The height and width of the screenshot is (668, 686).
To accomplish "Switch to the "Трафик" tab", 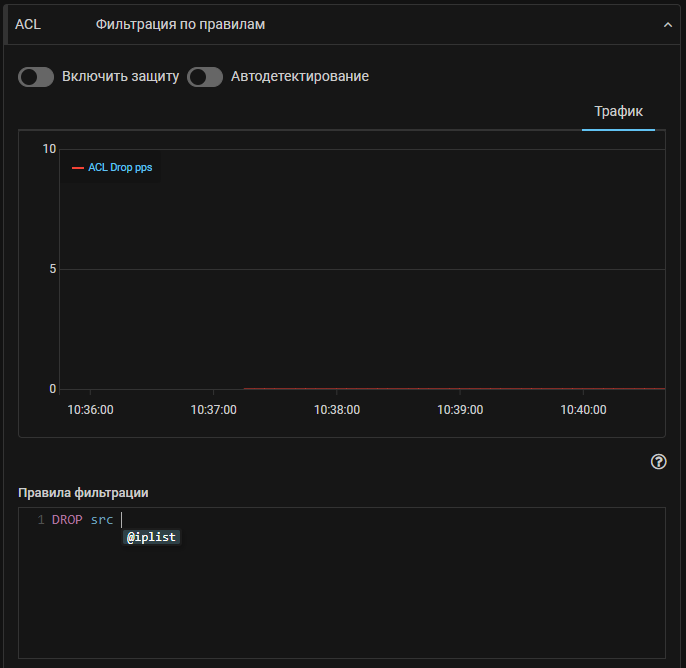I will [618, 111].
